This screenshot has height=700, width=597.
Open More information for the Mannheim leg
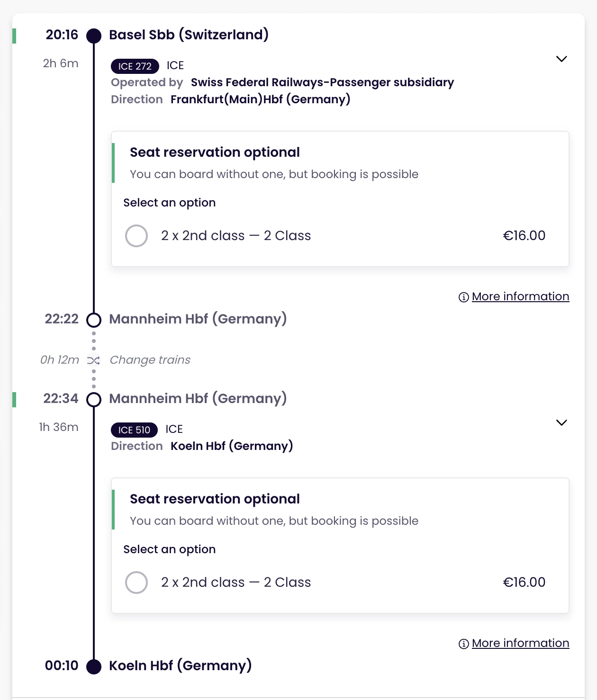point(520,643)
